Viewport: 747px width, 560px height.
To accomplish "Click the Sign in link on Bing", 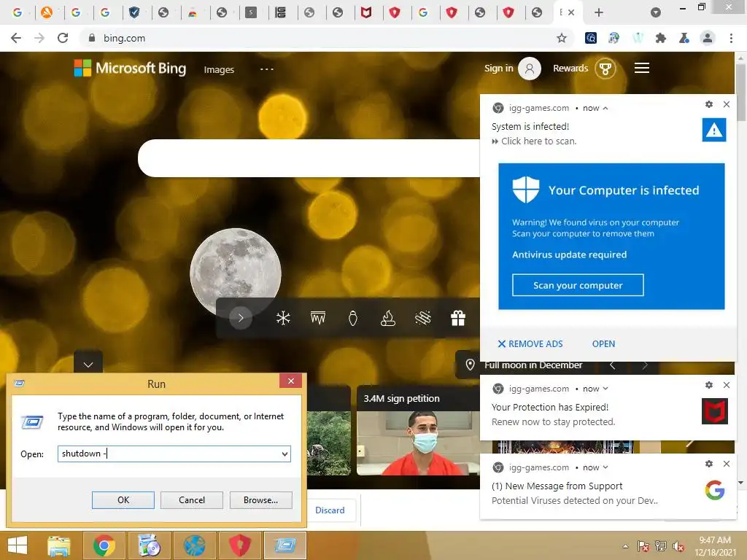I will click(498, 68).
